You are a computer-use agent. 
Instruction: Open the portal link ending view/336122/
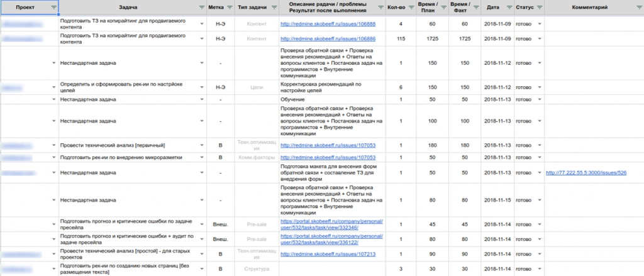[332, 239]
